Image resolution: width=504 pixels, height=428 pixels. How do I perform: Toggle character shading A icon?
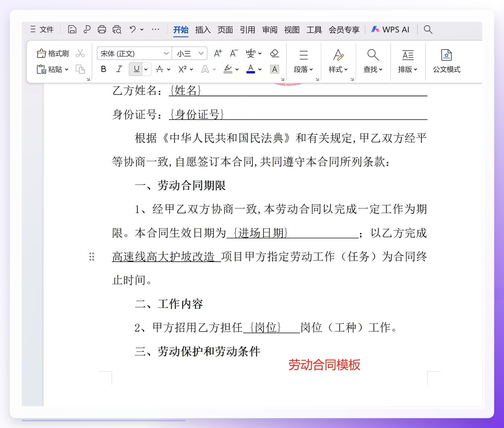click(x=275, y=69)
